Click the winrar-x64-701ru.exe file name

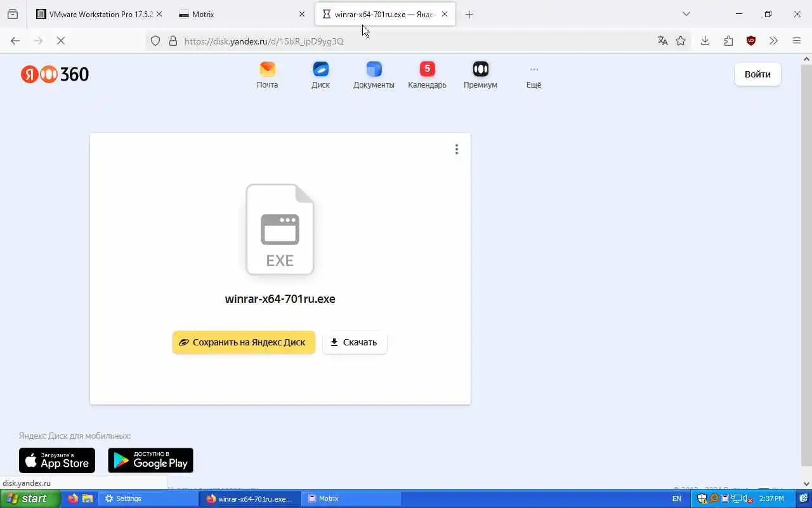point(280,299)
